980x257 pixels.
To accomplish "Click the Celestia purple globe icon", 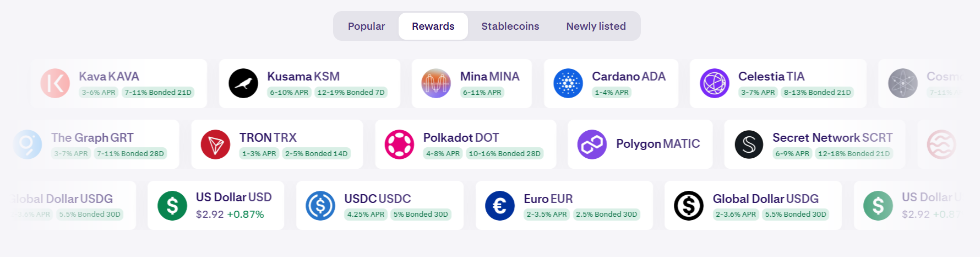I will [x=715, y=83].
